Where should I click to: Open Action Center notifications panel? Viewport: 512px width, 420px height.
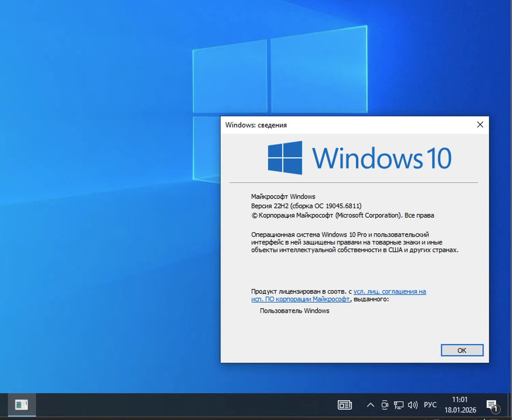[x=492, y=404]
